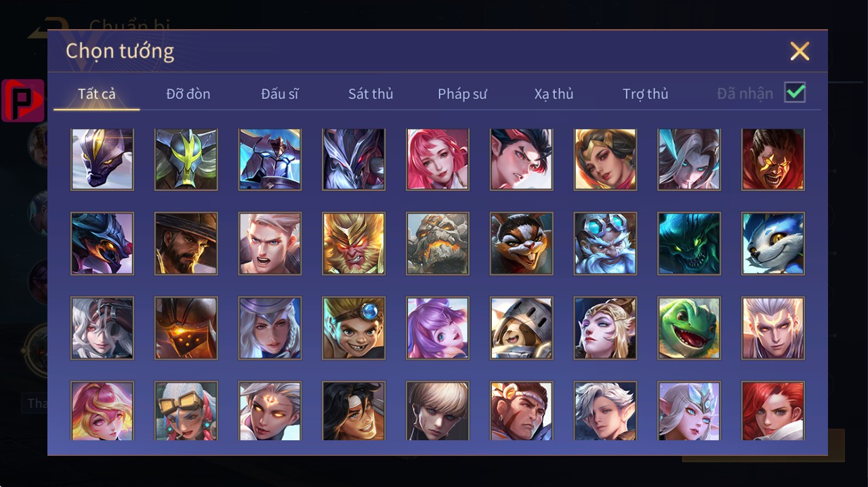Viewport: 868px width, 487px height.
Task: Pick the teal swamp monster hero
Action: (x=689, y=243)
